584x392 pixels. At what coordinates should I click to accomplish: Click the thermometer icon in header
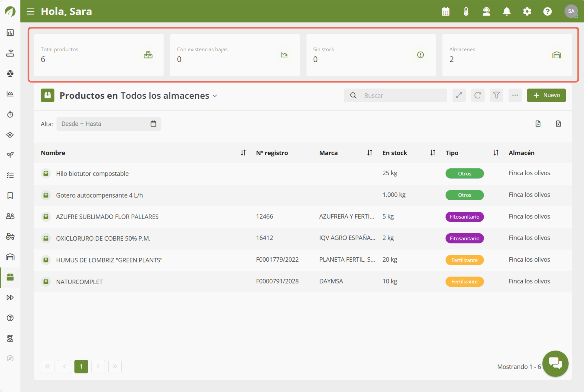466,11
